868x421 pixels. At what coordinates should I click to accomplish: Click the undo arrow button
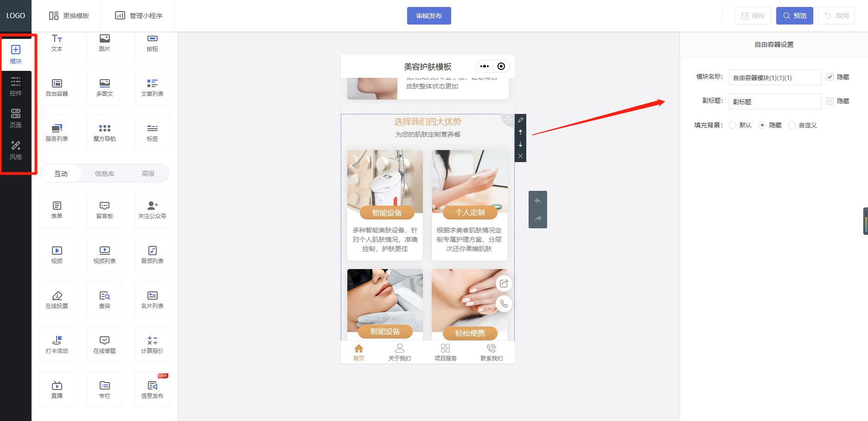(x=538, y=201)
